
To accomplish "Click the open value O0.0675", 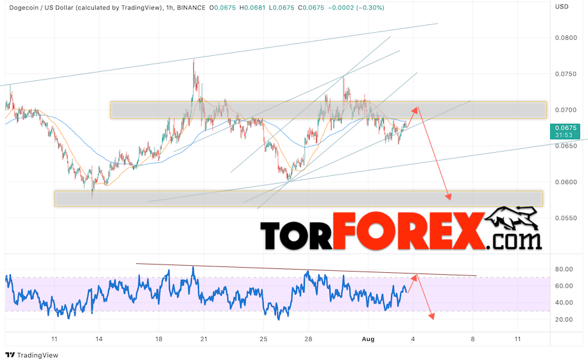I will tap(222, 8).
